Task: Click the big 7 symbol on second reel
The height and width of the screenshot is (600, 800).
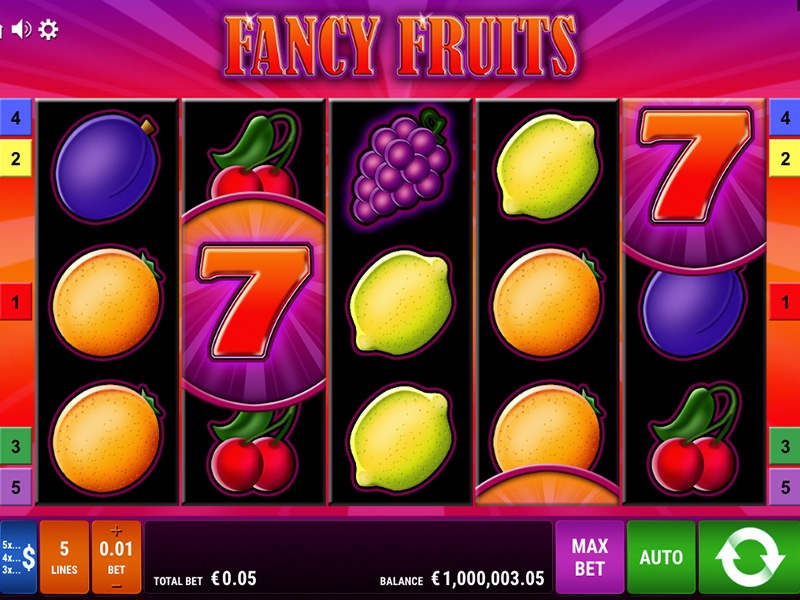Action: coord(254,301)
